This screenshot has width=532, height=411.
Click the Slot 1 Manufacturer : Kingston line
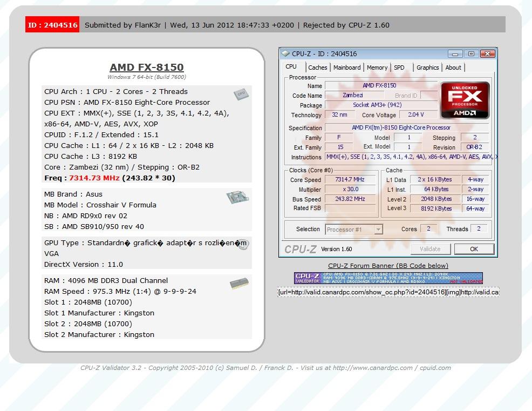point(99,313)
